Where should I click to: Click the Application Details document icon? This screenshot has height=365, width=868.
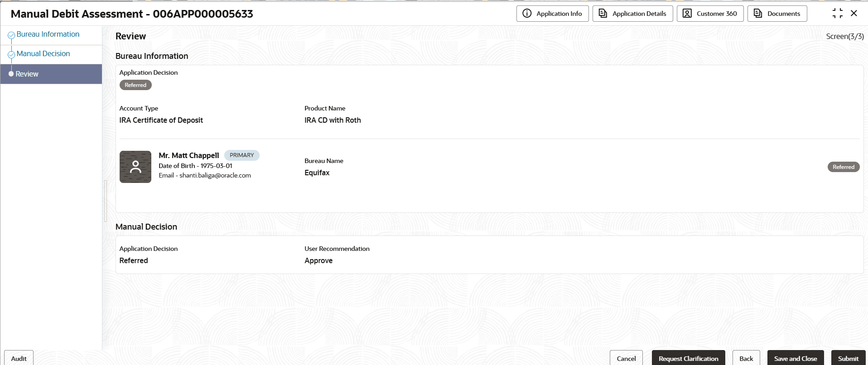603,14
